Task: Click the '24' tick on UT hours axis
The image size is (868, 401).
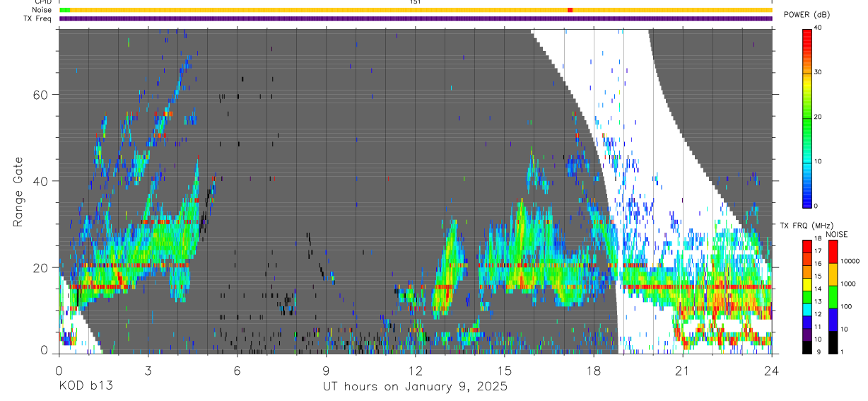Action: click(x=771, y=370)
